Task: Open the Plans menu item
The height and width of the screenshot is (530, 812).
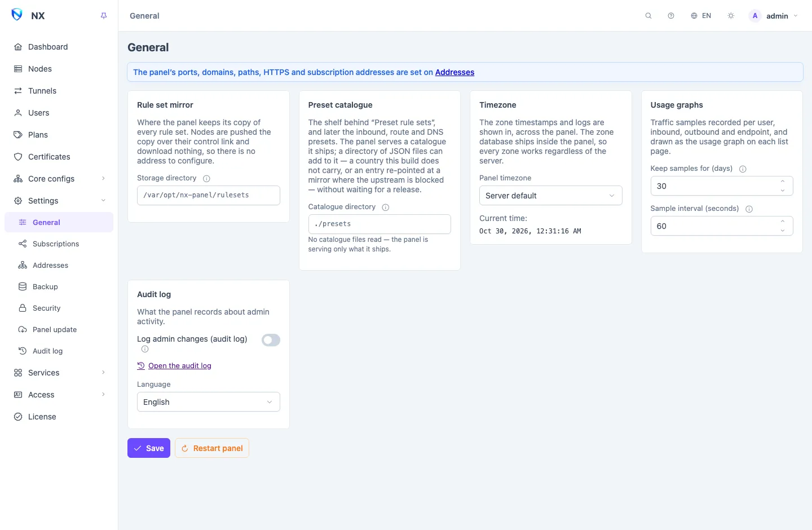Action: pos(59,135)
